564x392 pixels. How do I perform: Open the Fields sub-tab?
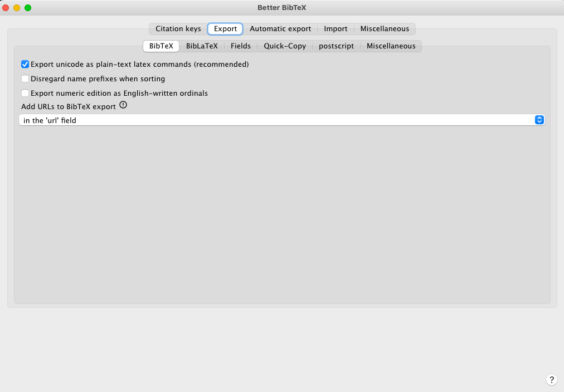[241, 46]
